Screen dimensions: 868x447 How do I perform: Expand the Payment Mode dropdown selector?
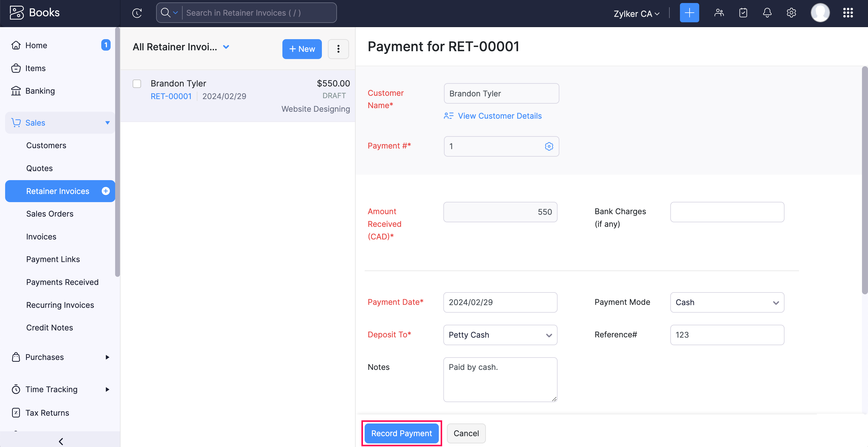pos(727,302)
